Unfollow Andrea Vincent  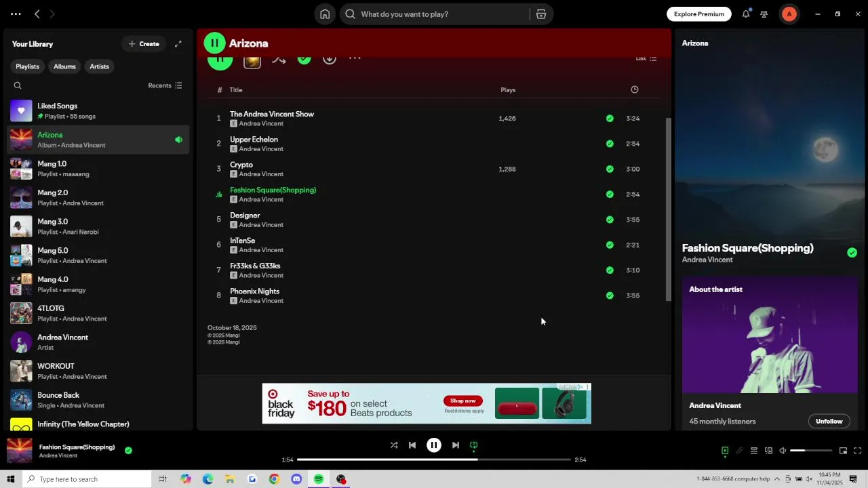pyautogui.click(x=829, y=422)
